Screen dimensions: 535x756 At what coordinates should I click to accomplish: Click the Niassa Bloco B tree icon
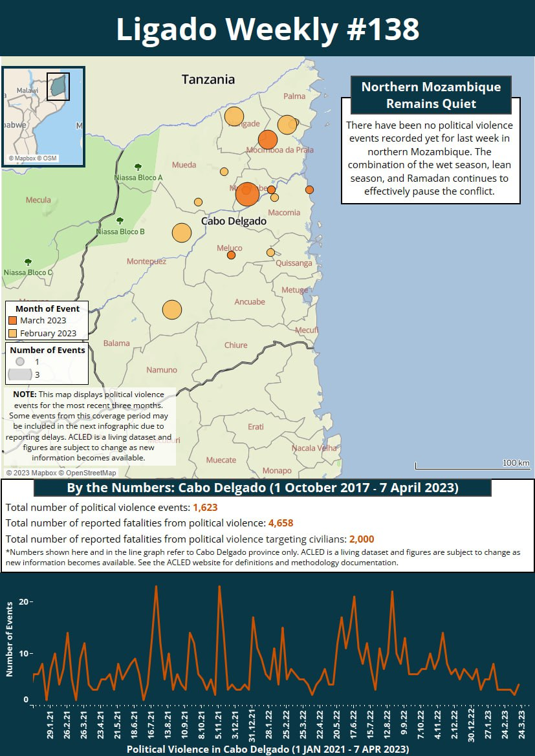point(120,221)
